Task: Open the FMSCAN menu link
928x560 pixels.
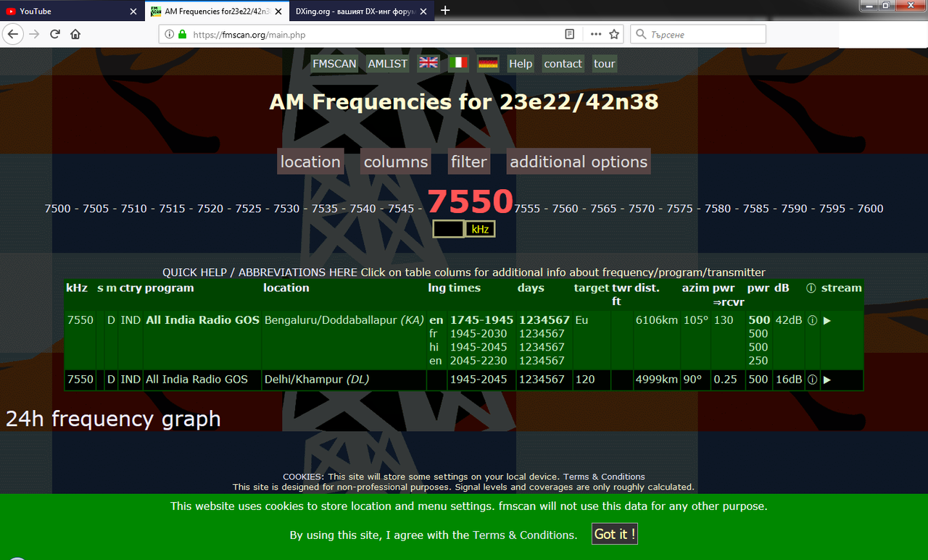Action: click(x=335, y=64)
